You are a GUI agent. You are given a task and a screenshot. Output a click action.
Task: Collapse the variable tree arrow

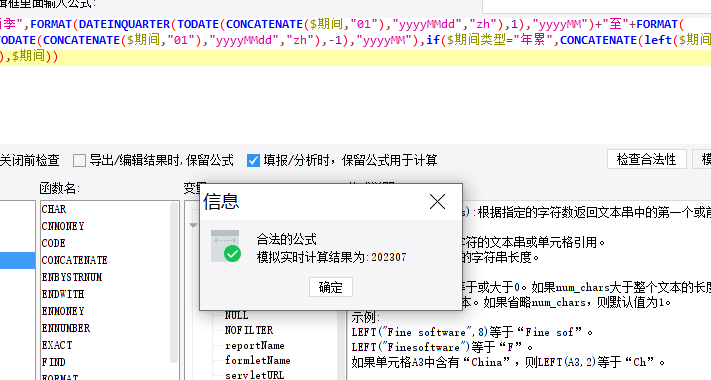click(x=193, y=225)
